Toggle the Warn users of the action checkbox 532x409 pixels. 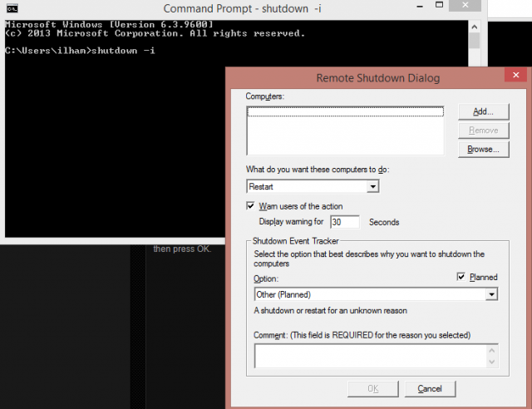coord(251,206)
